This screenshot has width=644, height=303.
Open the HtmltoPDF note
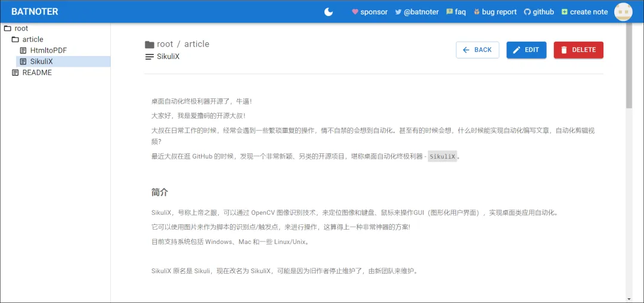48,51
